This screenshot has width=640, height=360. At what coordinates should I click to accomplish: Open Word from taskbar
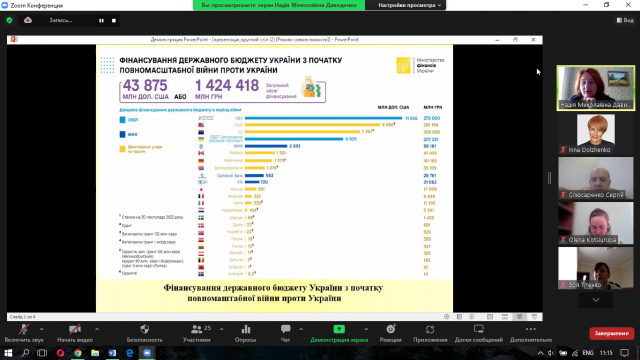tap(112, 353)
